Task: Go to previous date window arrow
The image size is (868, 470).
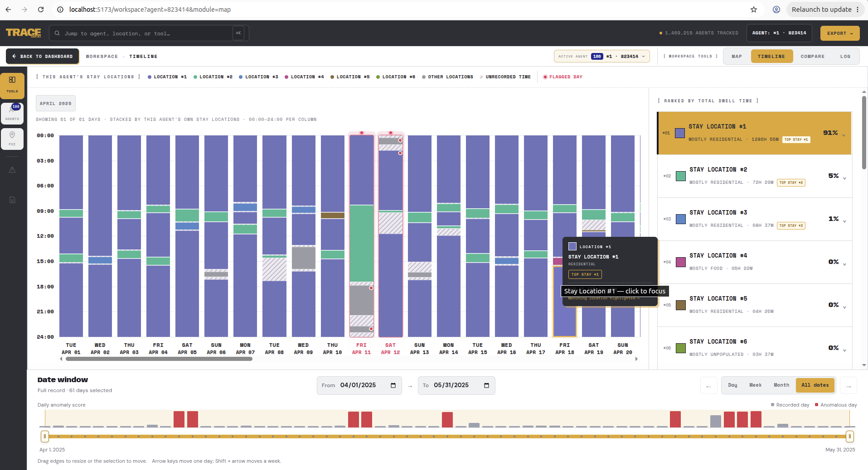Action: click(x=708, y=386)
